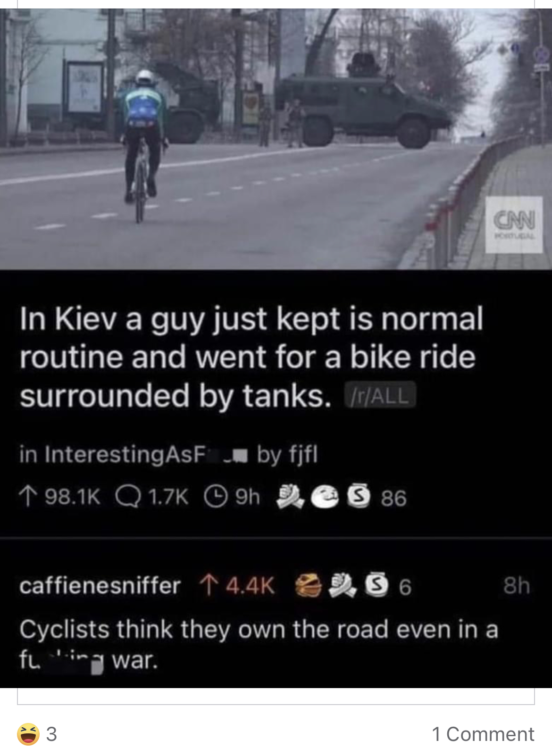Click the post's silver S award icon
This screenshot has height=756, width=552.
pyautogui.click(x=359, y=497)
